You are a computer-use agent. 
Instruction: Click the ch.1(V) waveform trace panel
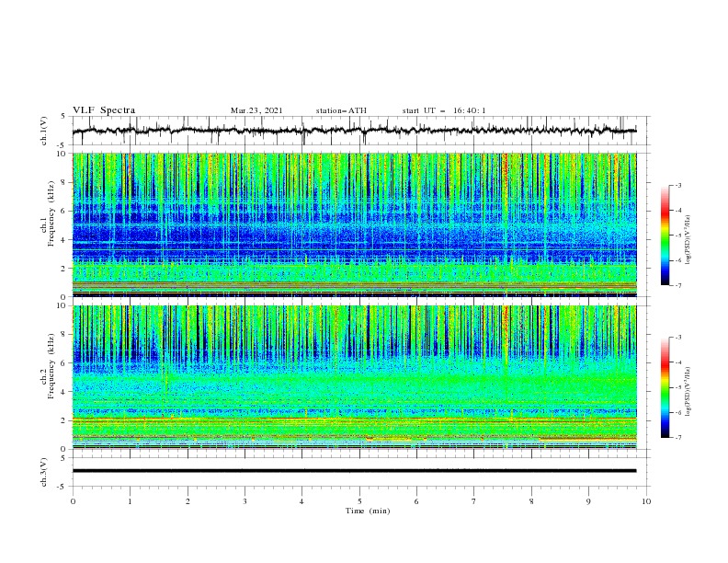[360, 131]
